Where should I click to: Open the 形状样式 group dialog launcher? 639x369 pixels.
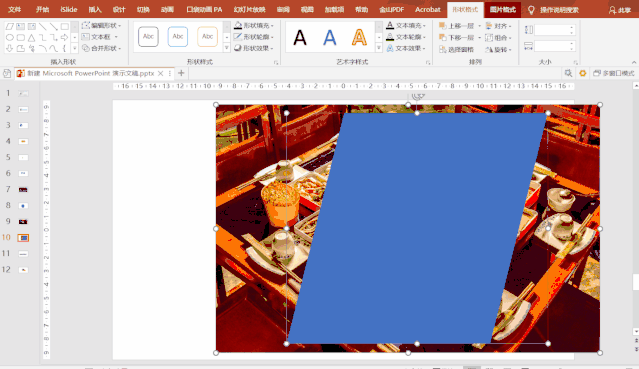click(x=276, y=62)
